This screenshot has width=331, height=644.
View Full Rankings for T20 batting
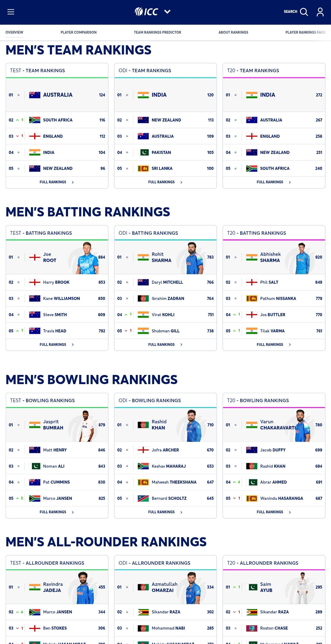click(x=270, y=345)
